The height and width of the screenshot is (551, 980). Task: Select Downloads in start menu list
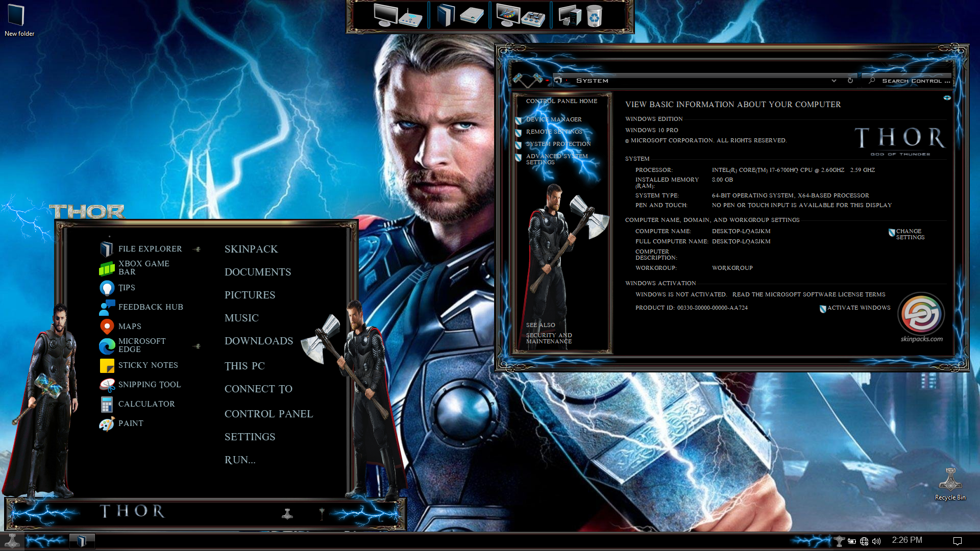[x=258, y=341]
